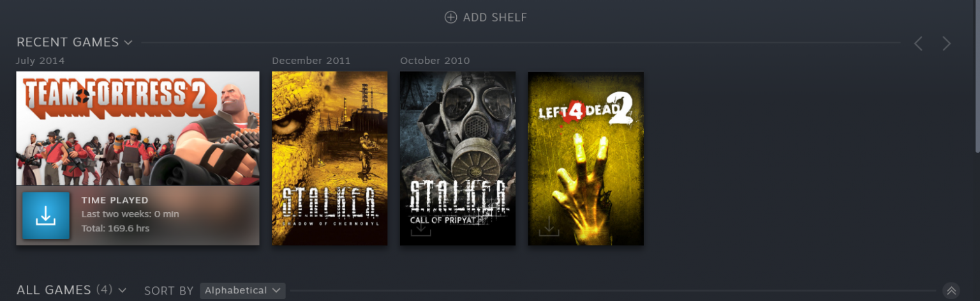Click the Sort By label
The width and height of the screenshot is (980, 301).
169,291
